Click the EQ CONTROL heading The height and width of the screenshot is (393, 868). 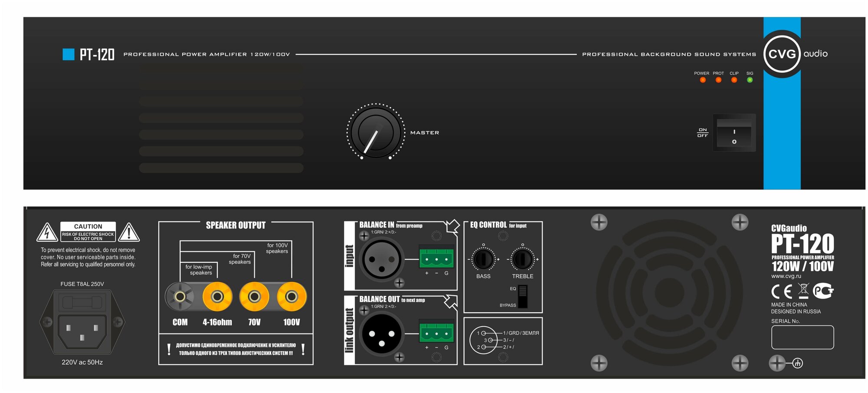tap(488, 225)
